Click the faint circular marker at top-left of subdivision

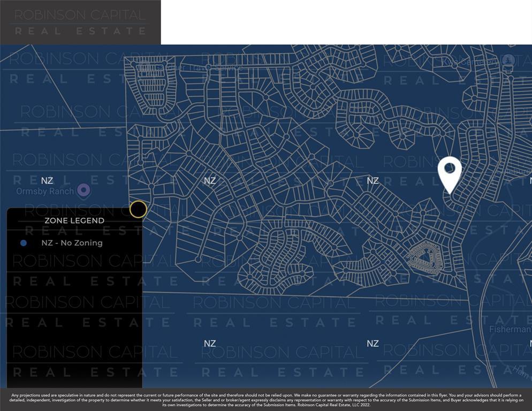coord(143,68)
